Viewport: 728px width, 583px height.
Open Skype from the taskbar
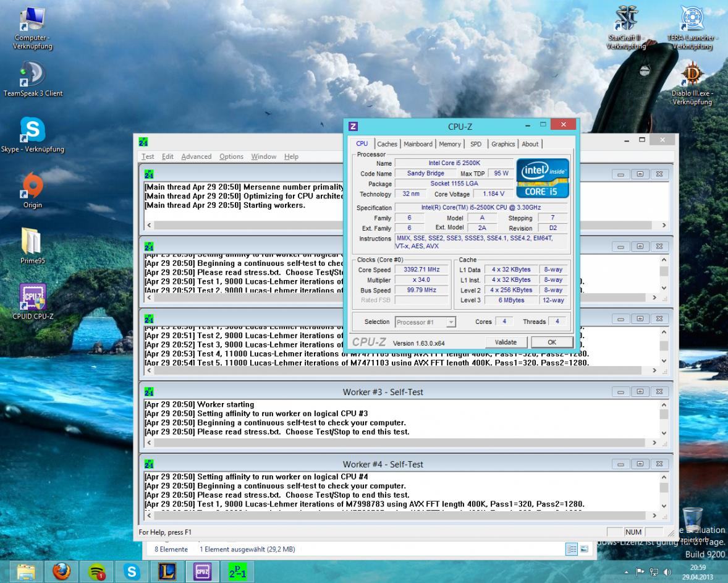pyautogui.click(x=132, y=571)
